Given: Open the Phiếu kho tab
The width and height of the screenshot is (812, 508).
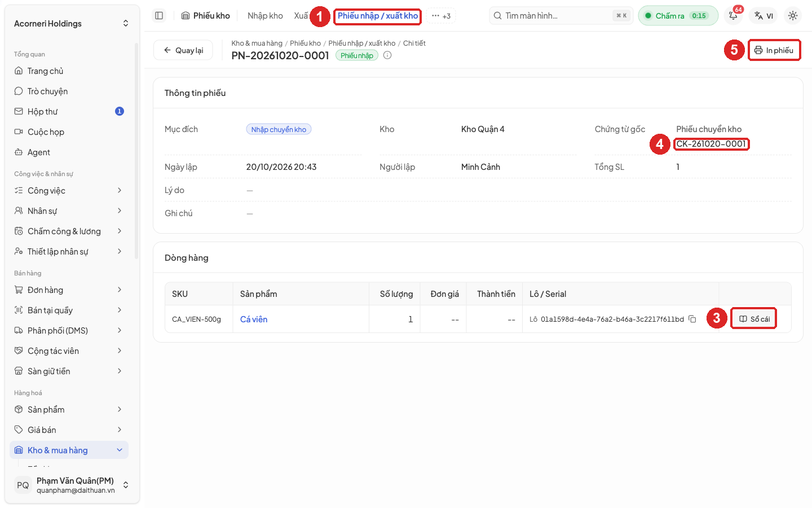Looking at the screenshot, I should click(206, 16).
